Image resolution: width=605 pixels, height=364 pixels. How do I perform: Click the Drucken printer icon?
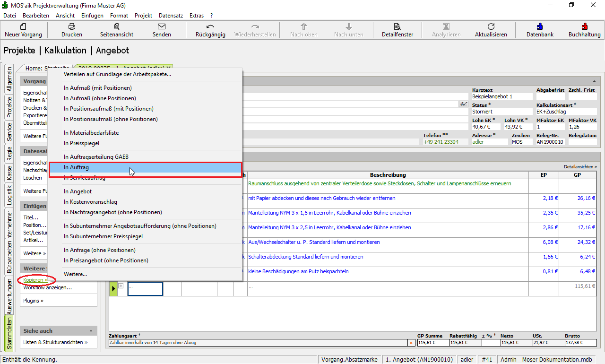click(71, 27)
